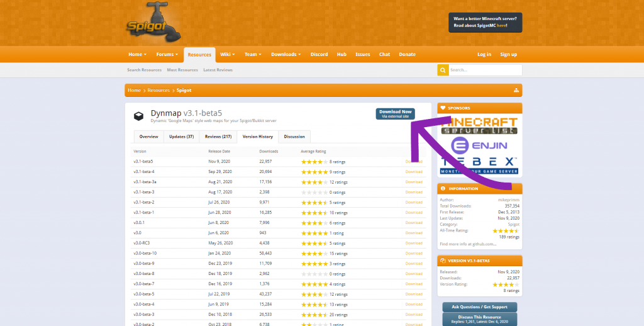Click the yellow search magnifier icon
The width and height of the screenshot is (644, 326).
click(x=443, y=70)
